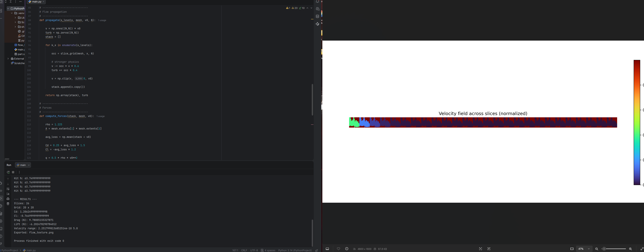
Task: Expand the External Libraries tree node
Action: pyautogui.click(x=8, y=59)
